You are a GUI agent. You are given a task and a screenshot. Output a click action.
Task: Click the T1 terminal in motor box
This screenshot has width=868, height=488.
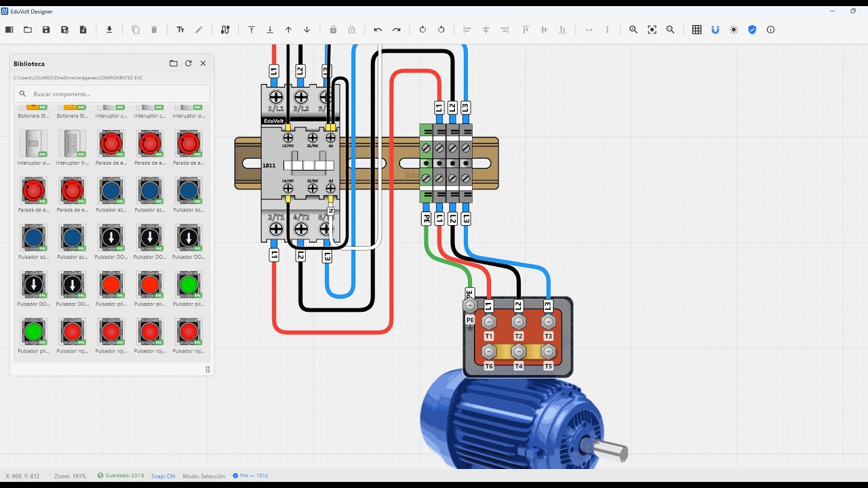[x=489, y=323]
